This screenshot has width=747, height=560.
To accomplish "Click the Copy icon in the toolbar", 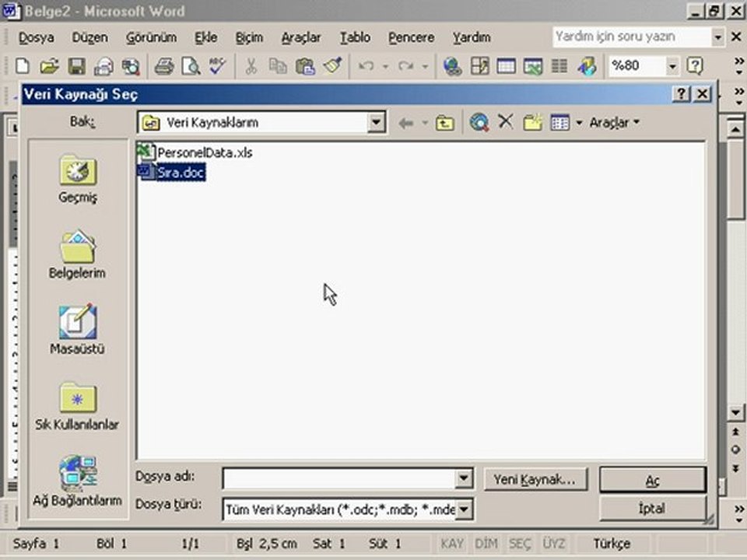I will pyautogui.click(x=278, y=66).
